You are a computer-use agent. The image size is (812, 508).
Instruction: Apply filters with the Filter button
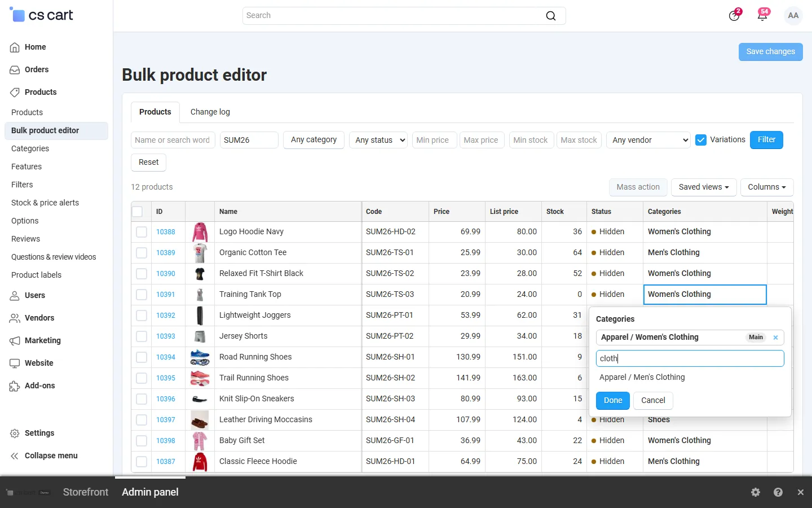(x=766, y=140)
